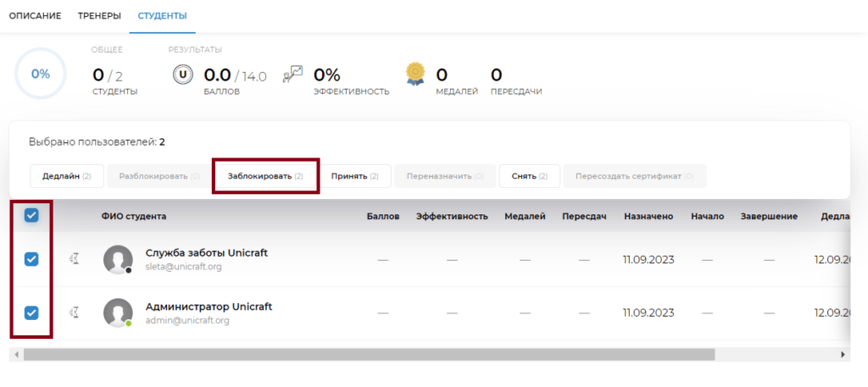Click the 0% circular progress indicator
The height and width of the screenshot is (387, 868).
(x=41, y=74)
